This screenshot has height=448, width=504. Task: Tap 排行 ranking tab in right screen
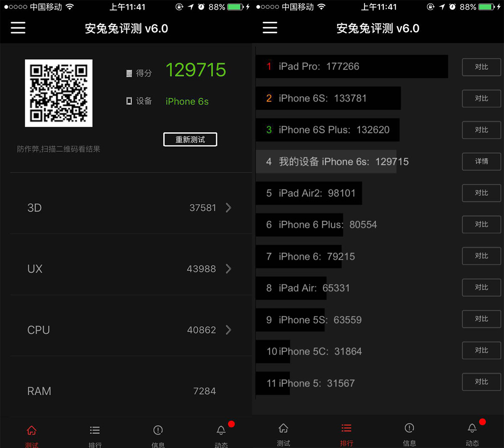coord(346,435)
